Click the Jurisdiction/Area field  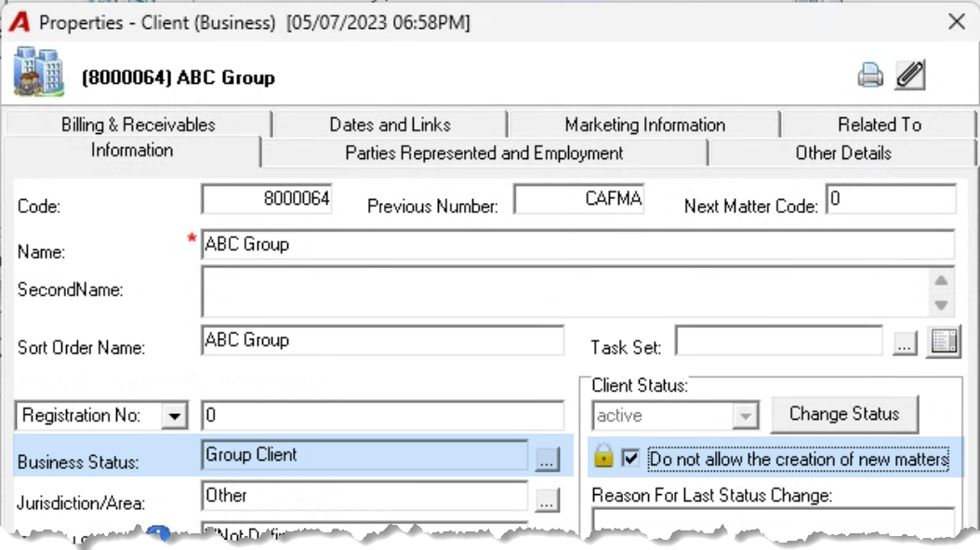coord(365,496)
